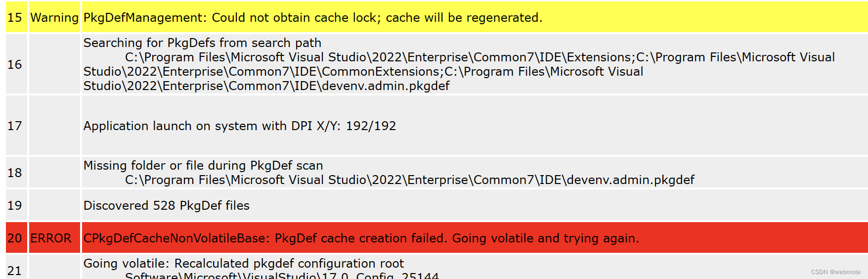Image resolution: width=868 pixels, height=279 pixels.
Task: Select row number 15 cell
Action: [x=15, y=18]
